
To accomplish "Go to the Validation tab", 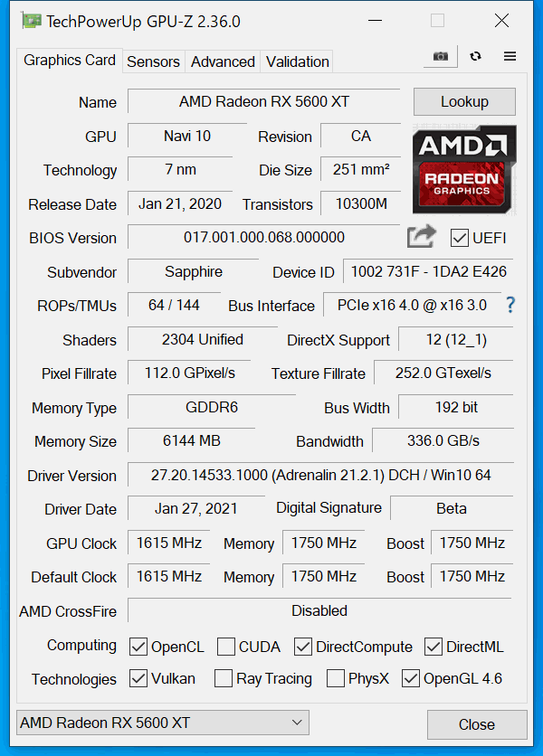I will (x=297, y=61).
